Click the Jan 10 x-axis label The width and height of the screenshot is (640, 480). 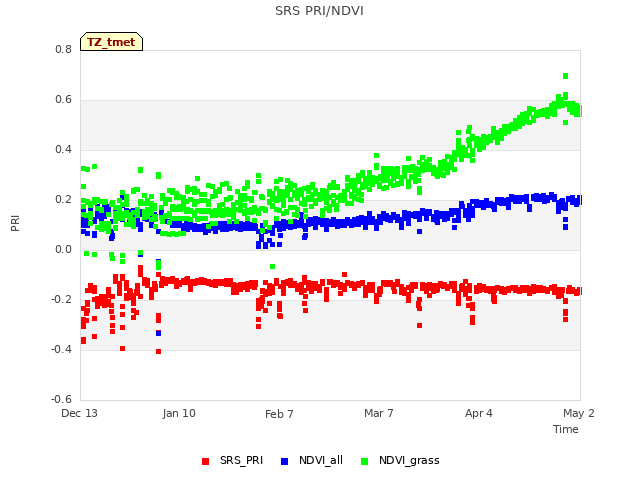click(179, 413)
